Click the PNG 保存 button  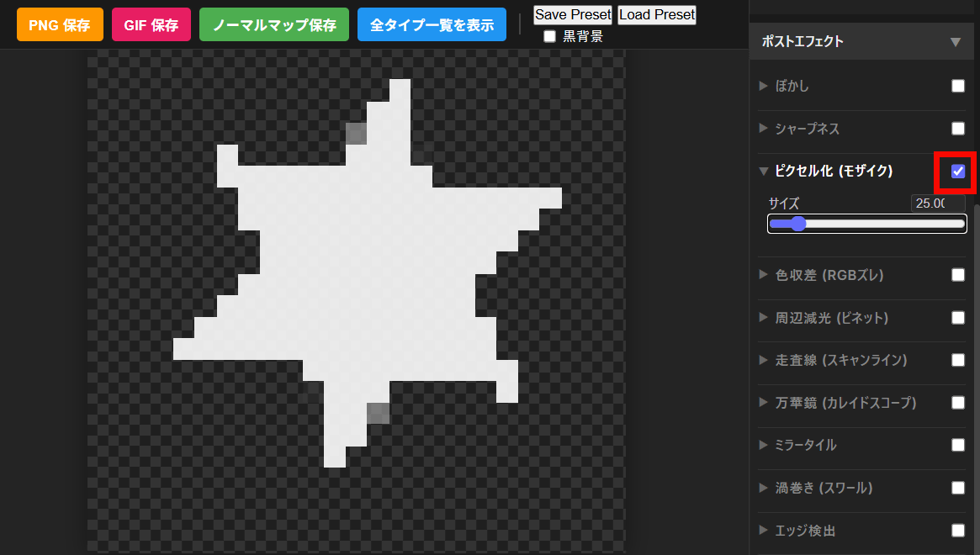[60, 25]
